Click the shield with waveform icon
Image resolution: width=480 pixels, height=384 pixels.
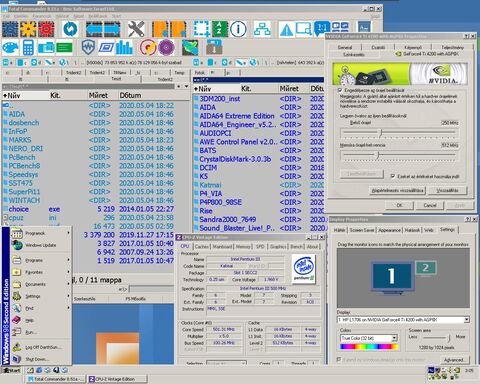(x=88, y=48)
